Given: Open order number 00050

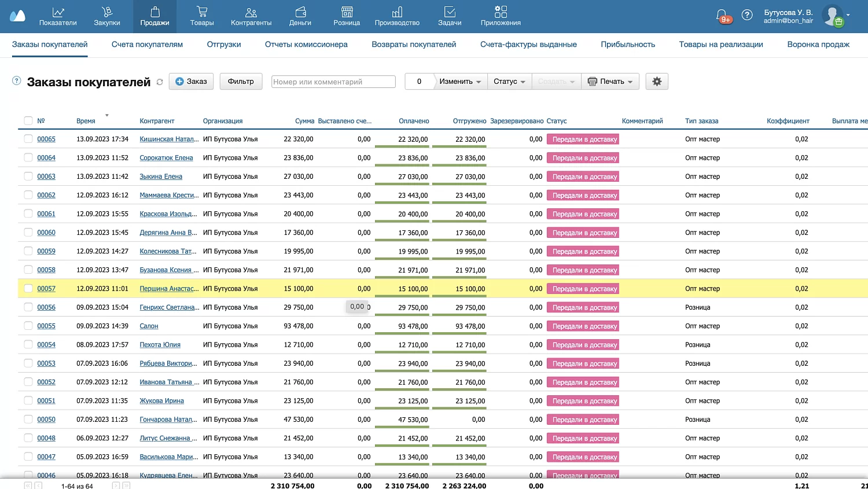Looking at the screenshot, I should point(46,420).
